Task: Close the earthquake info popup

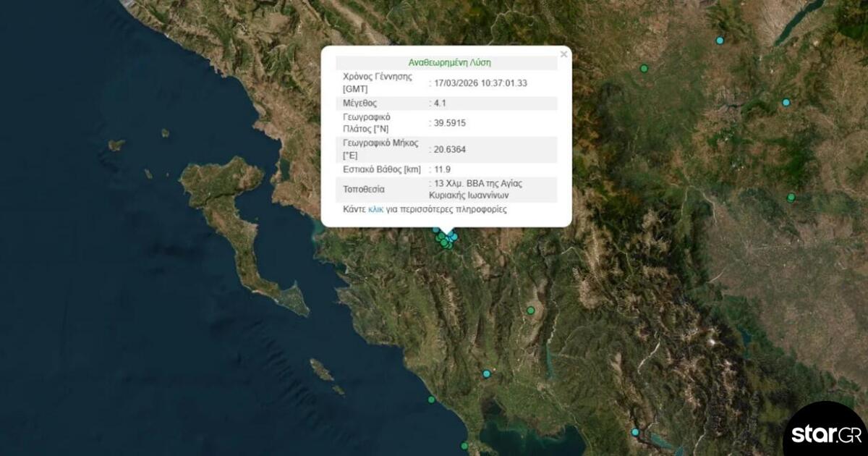Action: [x=563, y=54]
